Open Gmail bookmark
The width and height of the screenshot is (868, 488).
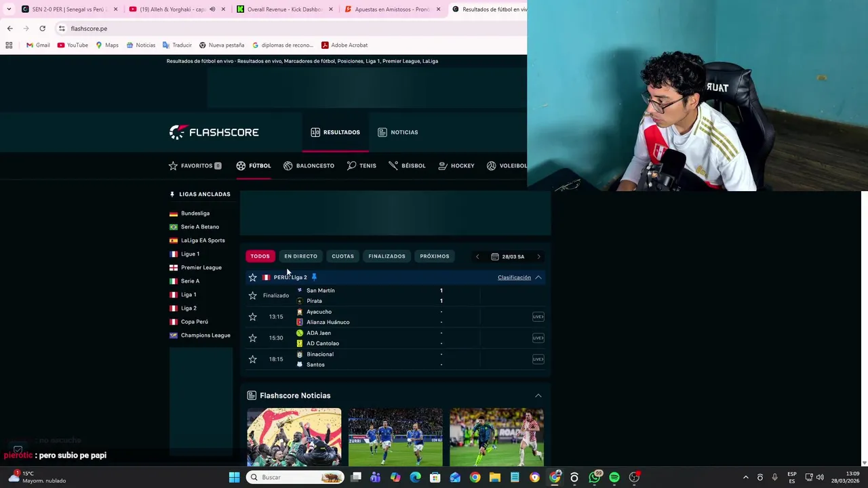(x=38, y=45)
